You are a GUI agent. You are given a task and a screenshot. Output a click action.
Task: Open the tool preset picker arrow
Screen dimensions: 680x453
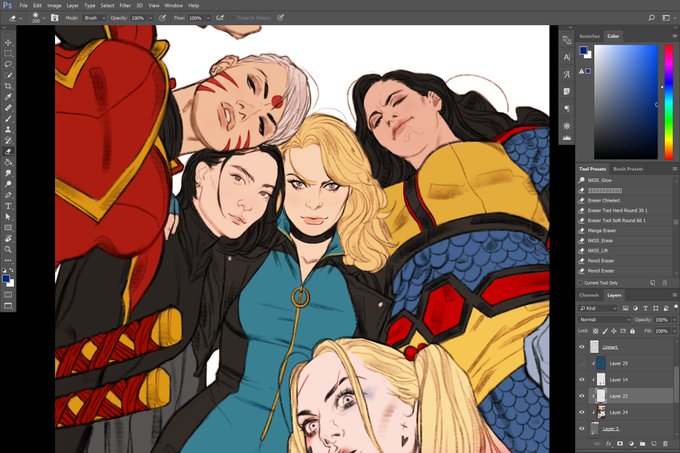click(x=20, y=18)
